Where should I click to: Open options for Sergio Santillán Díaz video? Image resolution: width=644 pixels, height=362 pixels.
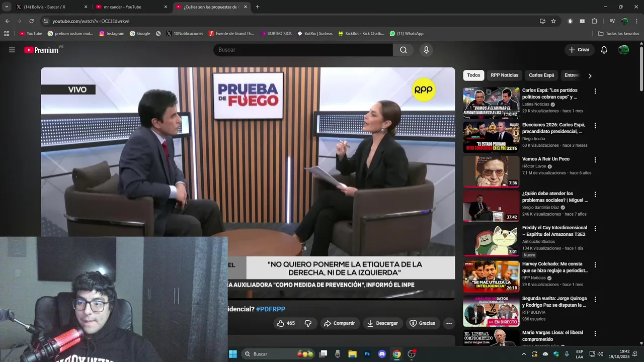pos(595,194)
